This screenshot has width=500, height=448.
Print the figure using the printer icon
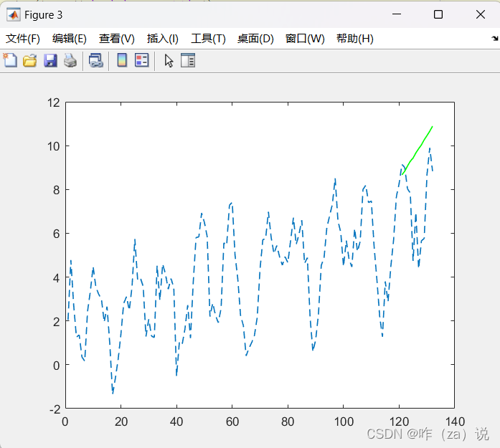click(x=70, y=60)
